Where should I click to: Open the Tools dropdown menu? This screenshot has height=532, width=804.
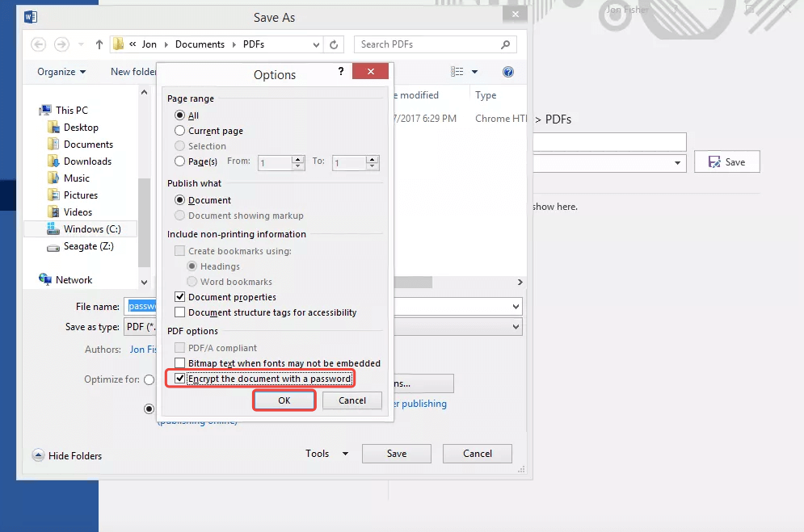point(326,454)
